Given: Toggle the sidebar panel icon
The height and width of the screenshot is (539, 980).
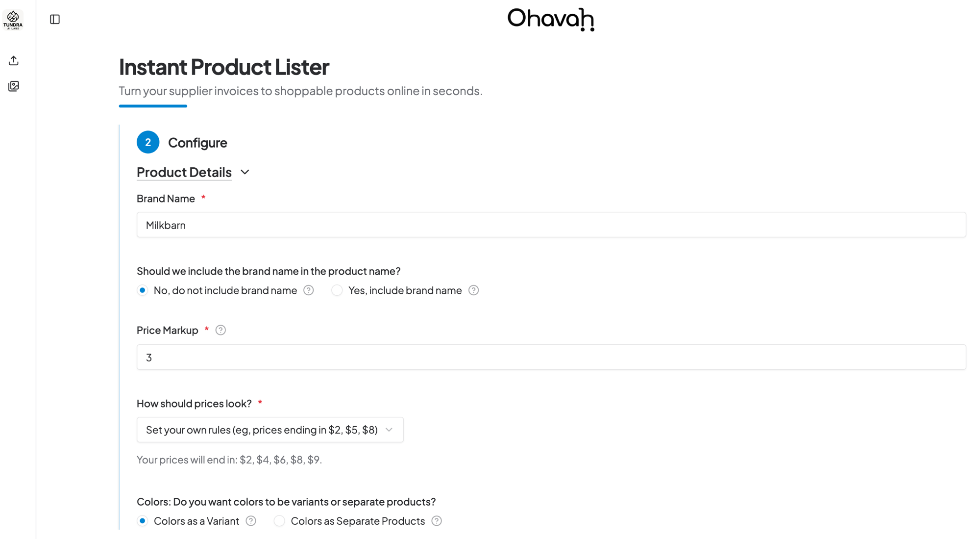Looking at the screenshot, I should pyautogui.click(x=55, y=20).
